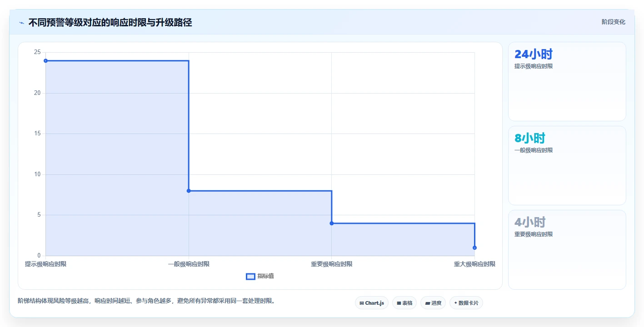
Task: Click the chart title 不同预警等级对应的响应时限与升级路径
Action: pos(110,23)
